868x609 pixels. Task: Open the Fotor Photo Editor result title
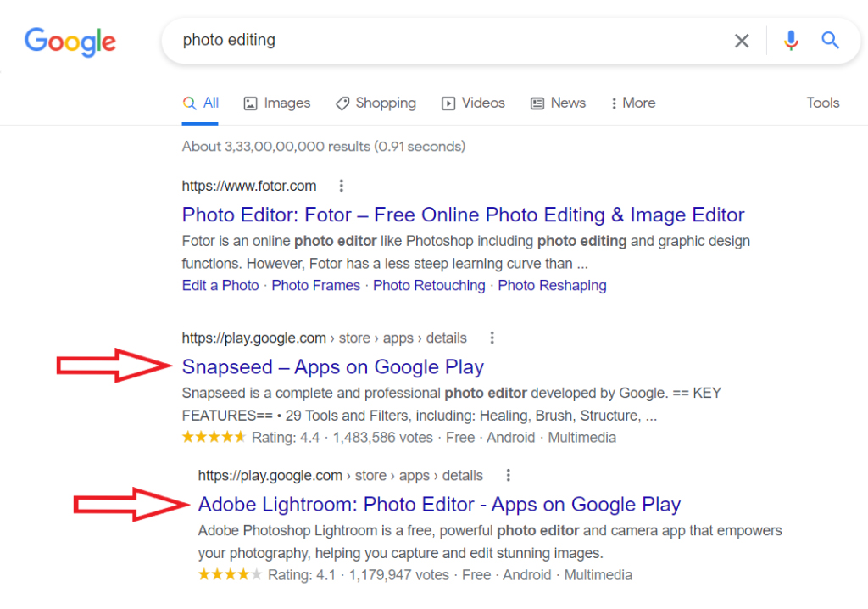point(464,215)
